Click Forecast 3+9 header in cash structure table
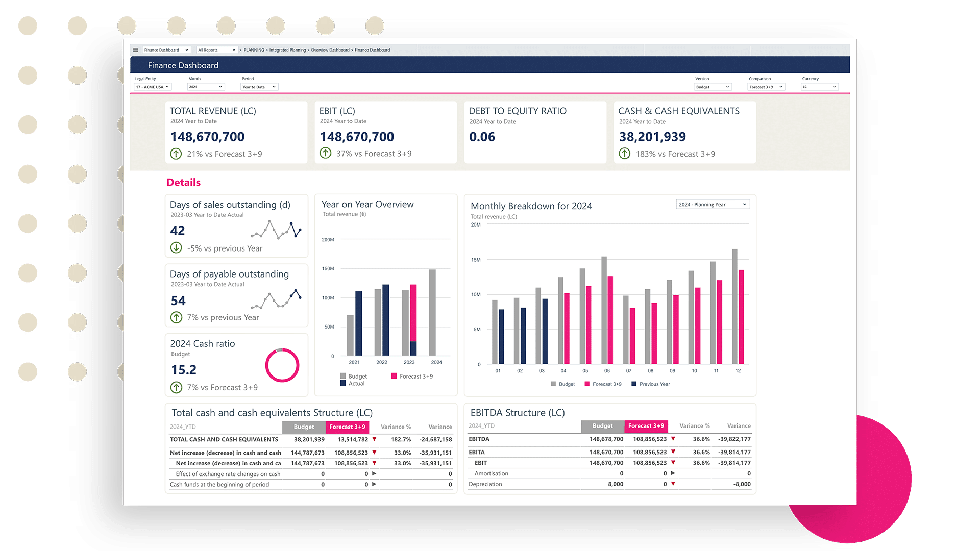980x551 pixels. click(x=347, y=427)
